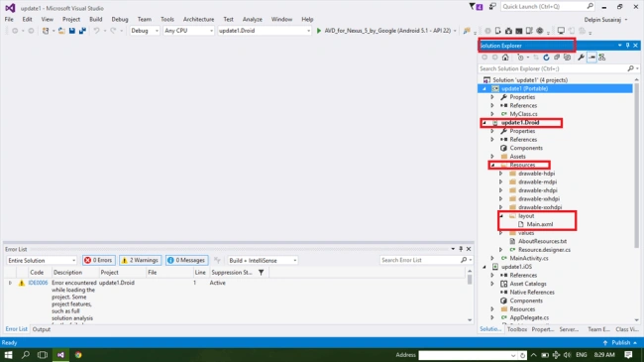Click the Open Android SDK Manager toolbar icon
644x362 pixels.
tap(508, 31)
